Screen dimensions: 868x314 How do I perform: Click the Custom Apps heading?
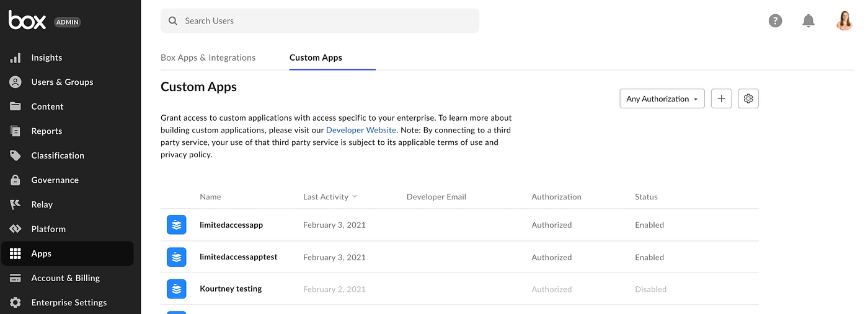198,87
